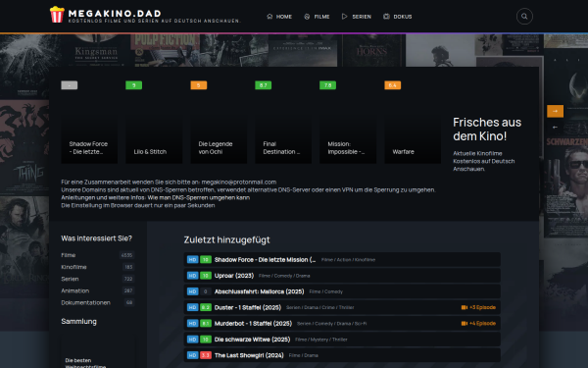This screenshot has height=368, width=588.
Task: Click Serien / Drama / Crime / Thriller text
Action: pos(319,307)
